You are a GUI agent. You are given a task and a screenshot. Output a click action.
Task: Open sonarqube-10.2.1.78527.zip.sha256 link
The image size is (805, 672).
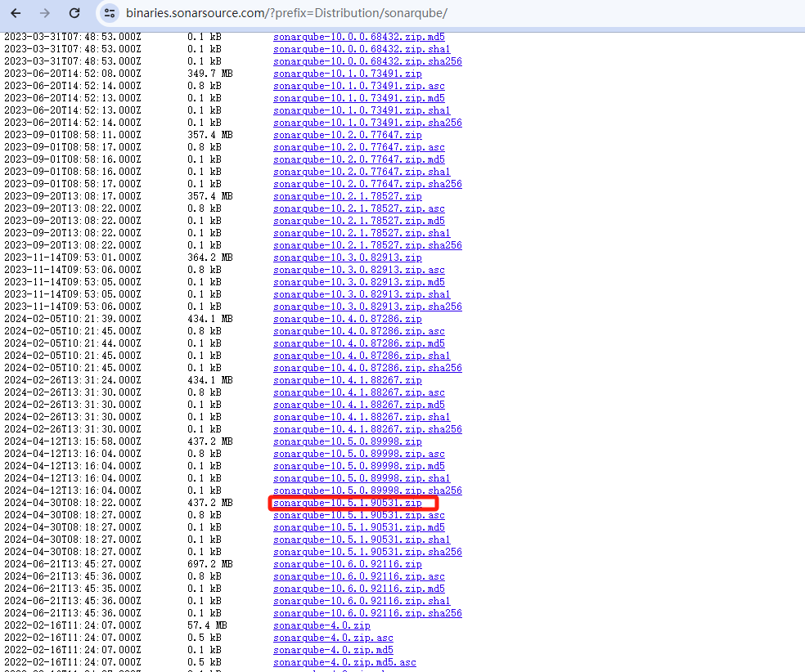367,246
